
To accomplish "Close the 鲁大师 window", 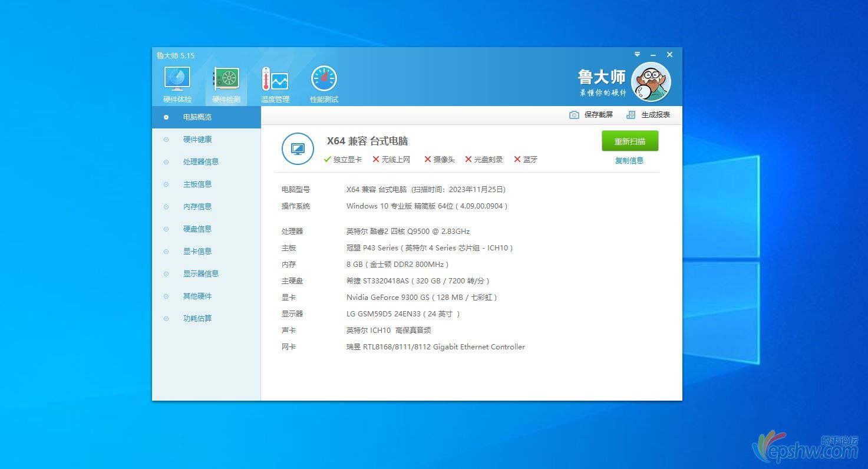I will [x=669, y=55].
